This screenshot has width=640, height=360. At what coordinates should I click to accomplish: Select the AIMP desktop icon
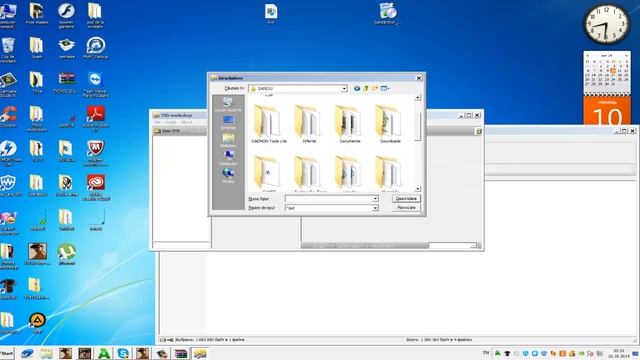(x=37, y=323)
